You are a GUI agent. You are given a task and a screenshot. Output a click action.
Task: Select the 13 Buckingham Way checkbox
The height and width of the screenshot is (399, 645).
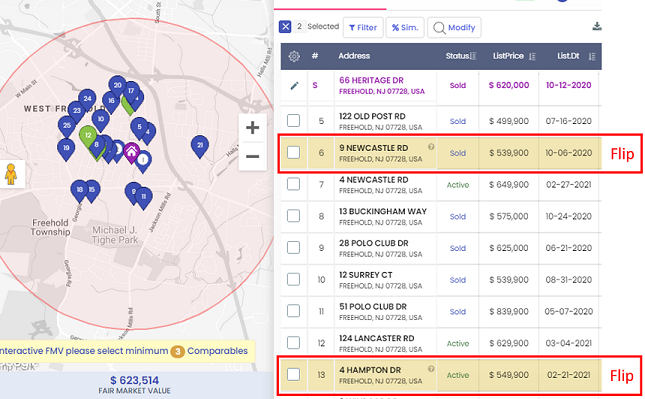point(293,216)
